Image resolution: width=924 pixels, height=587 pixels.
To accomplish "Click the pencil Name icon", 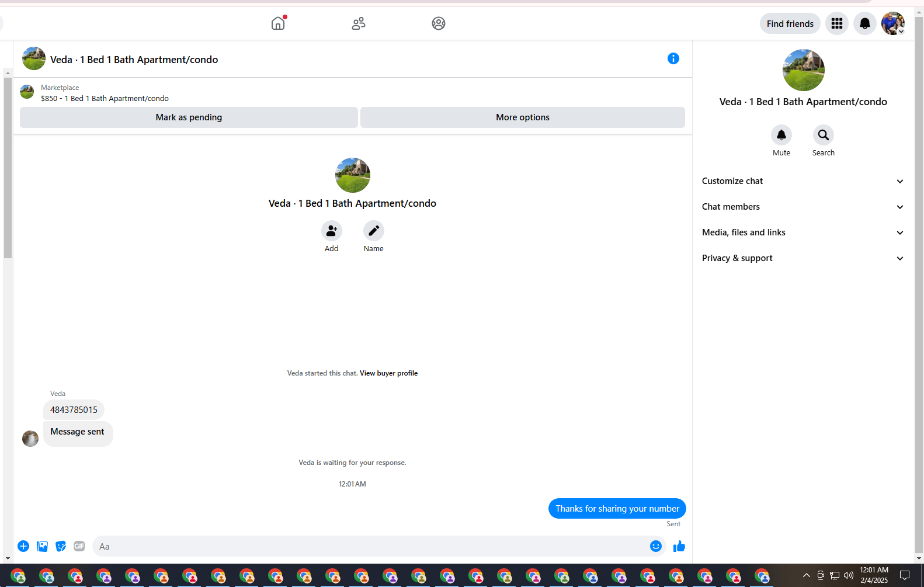I will click(374, 231).
